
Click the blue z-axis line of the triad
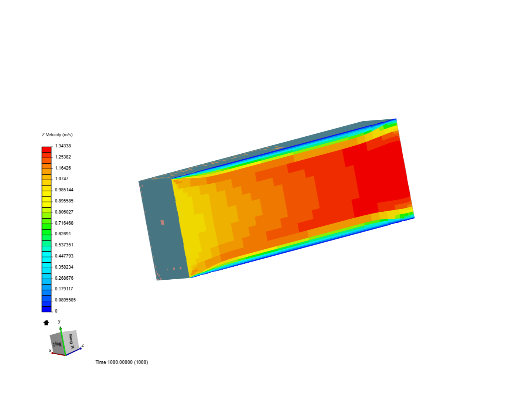[x=74, y=351]
